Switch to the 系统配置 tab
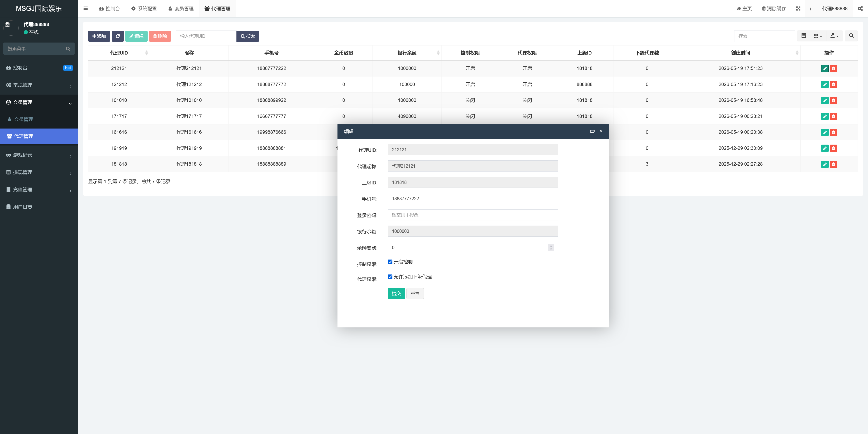The image size is (868, 434). (x=144, y=8)
